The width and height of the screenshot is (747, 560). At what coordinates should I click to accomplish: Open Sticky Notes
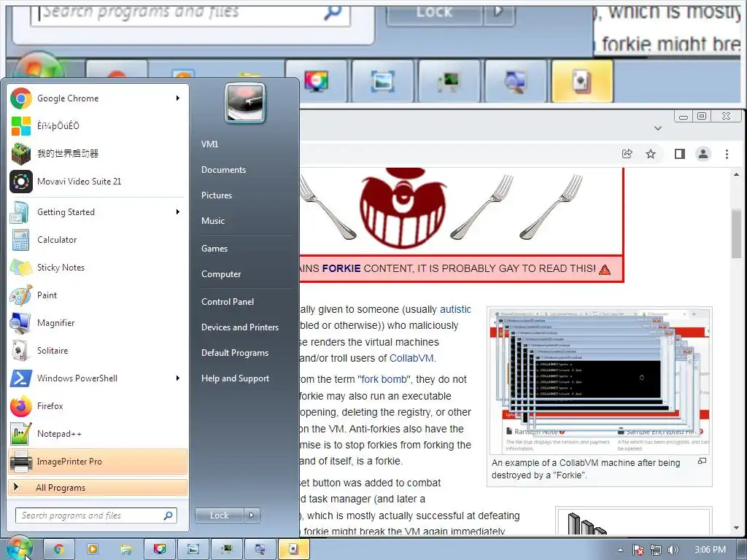click(x=98, y=267)
